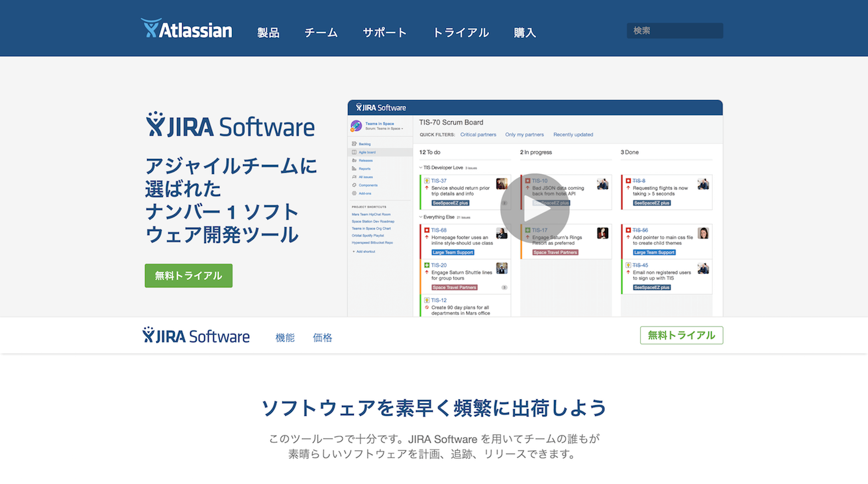
Task: Collapse the TIS Developer Love swimlane
Action: (x=421, y=168)
